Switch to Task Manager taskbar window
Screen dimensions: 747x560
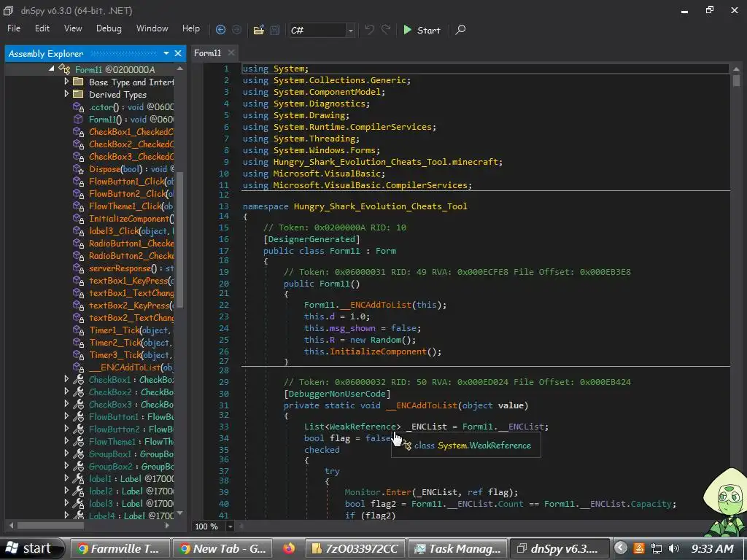458,548
